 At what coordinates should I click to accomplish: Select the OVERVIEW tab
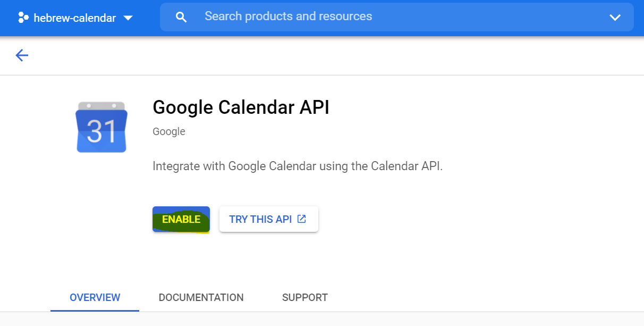coord(95,297)
